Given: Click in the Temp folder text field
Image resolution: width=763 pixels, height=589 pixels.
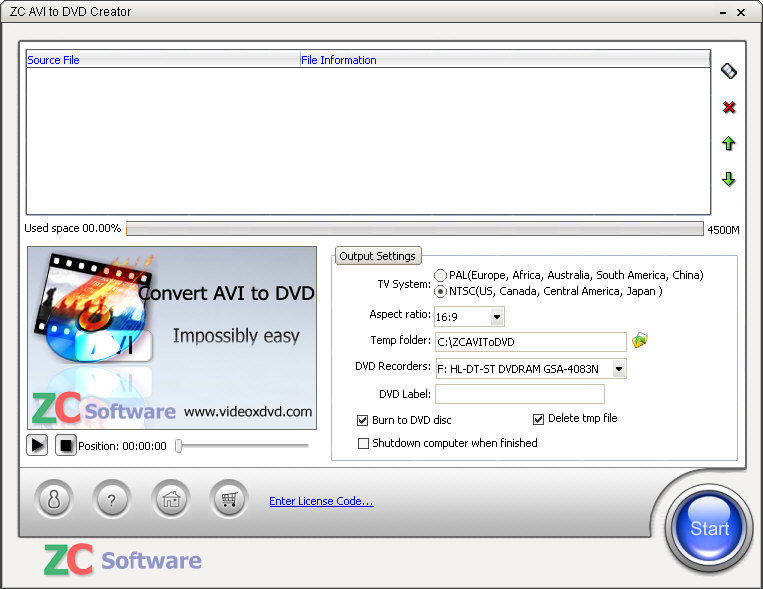Looking at the screenshot, I should coord(530,342).
